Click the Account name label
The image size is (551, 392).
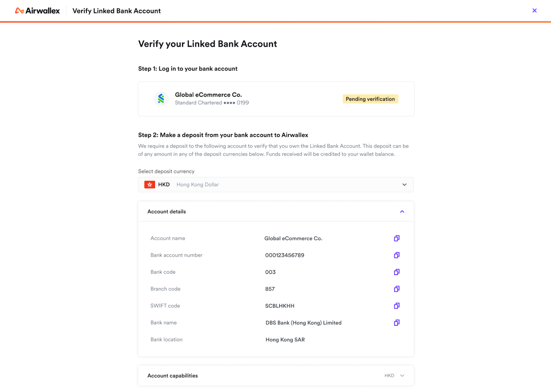click(x=168, y=238)
